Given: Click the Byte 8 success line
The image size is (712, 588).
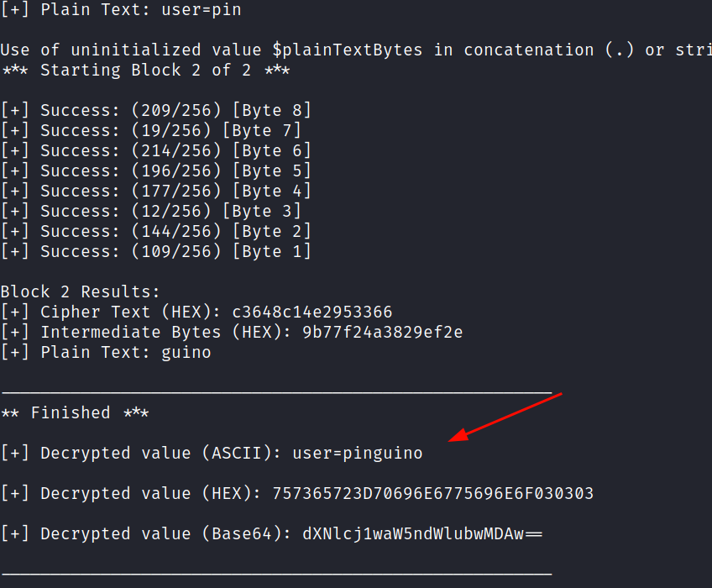Looking at the screenshot, I should point(156,110).
